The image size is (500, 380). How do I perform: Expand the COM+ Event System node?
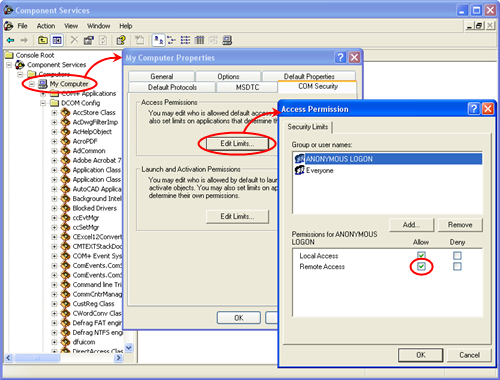pos(54,256)
